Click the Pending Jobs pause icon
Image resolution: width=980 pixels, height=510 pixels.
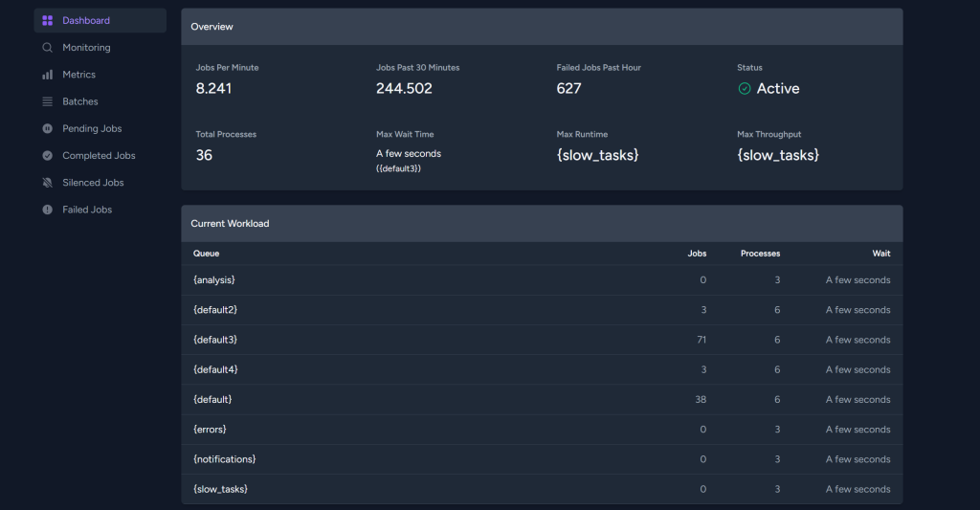(48, 129)
